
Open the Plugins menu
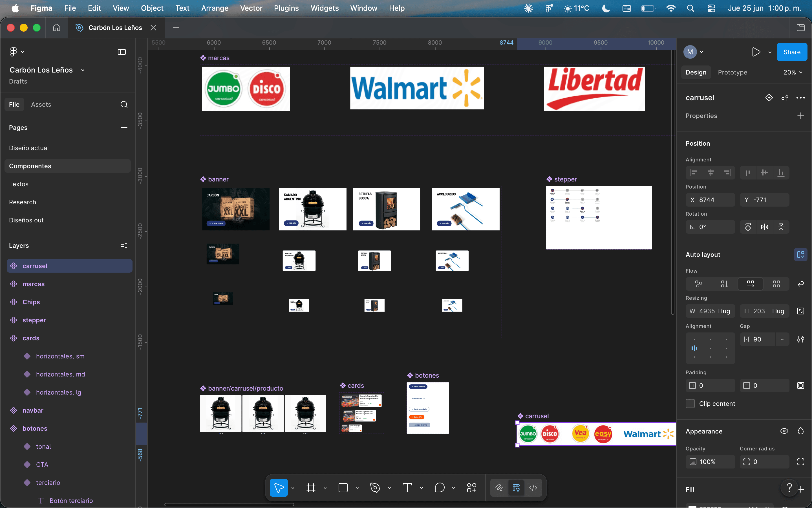coord(286,8)
